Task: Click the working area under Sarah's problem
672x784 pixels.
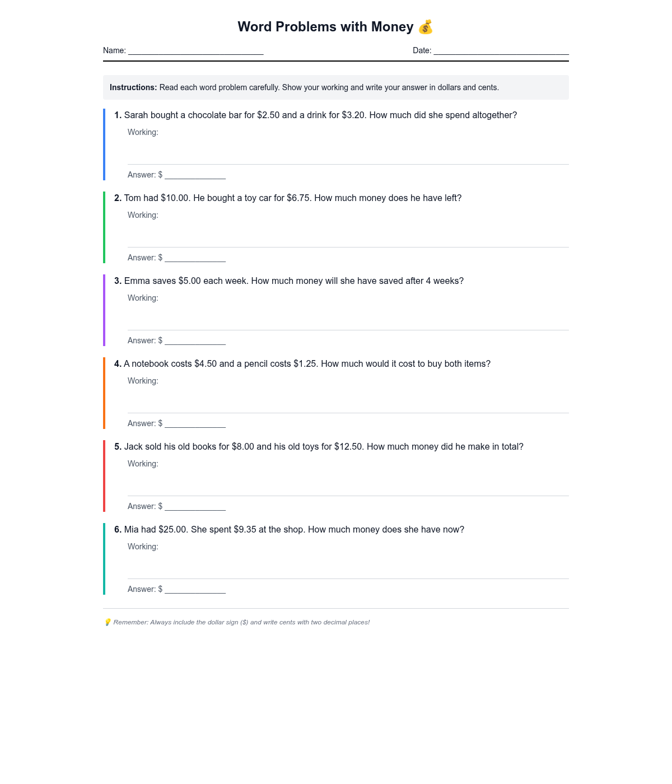Action: pyautogui.click(x=347, y=150)
